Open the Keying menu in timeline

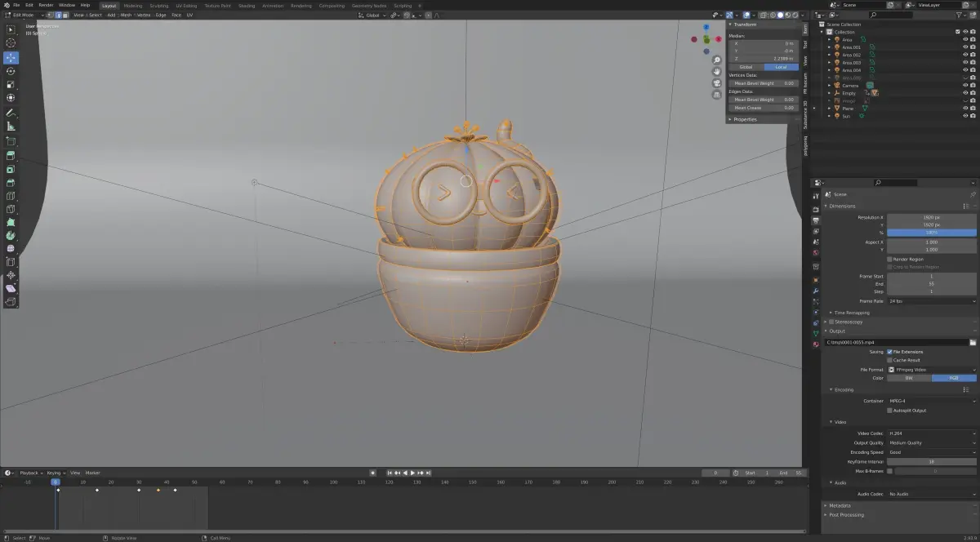54,473
